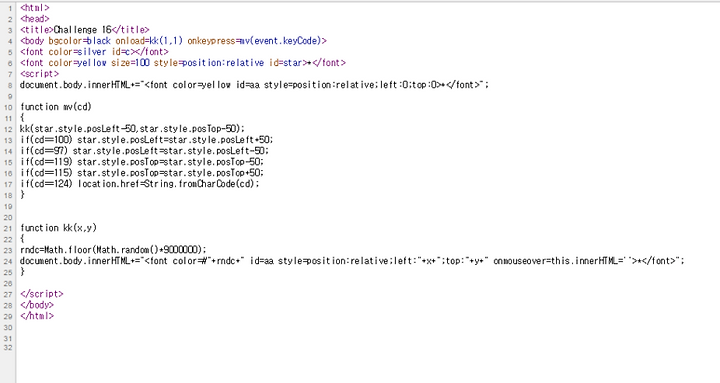Image resolution: width=720 pixels, height=383 pixels.
Task: Click the rndc=Math.floor(Math.random line
Action: pyautogui.click(x=113, y=250)
